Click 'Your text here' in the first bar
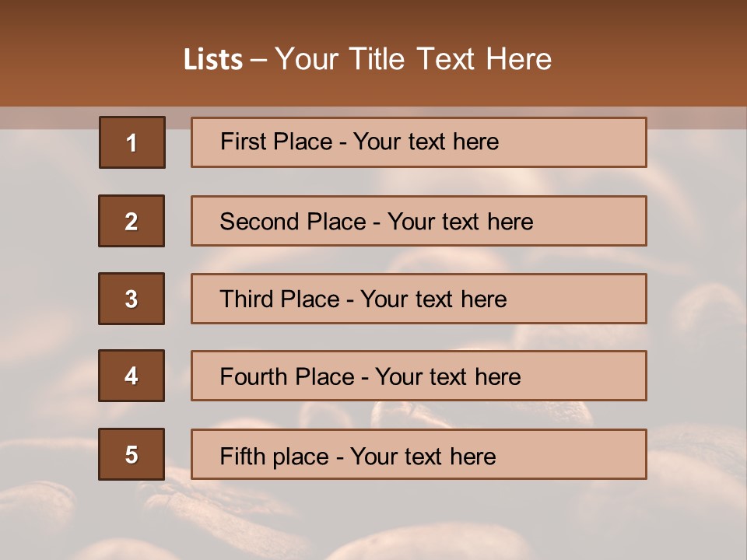The width and height of the screenshot is (747, 560). coord(426,142)
